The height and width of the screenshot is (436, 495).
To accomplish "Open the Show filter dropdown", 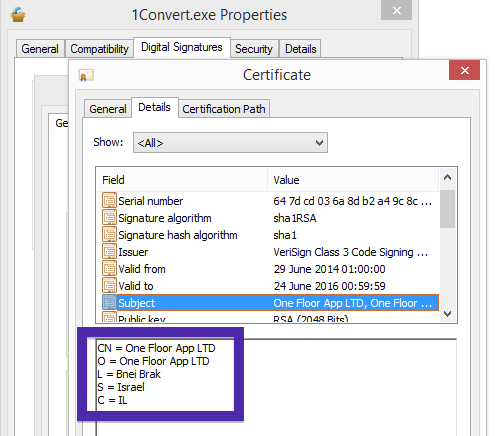I will click(x=230, y=143).
